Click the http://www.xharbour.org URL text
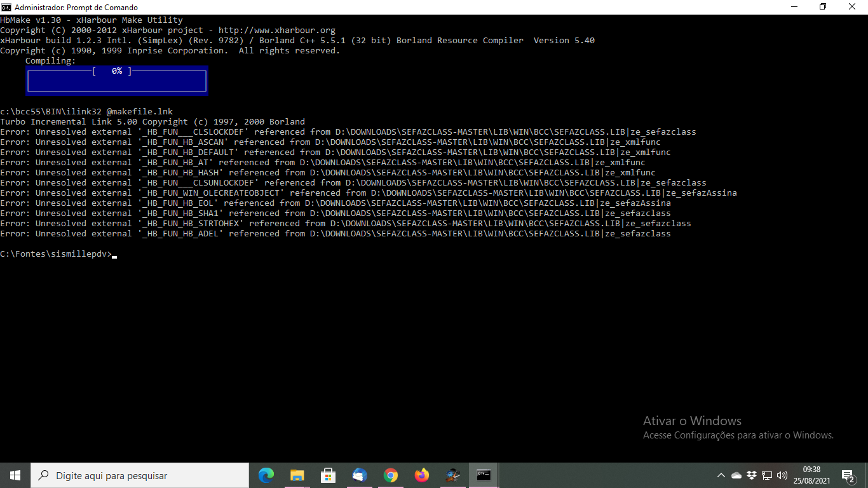868x488 pixels. pos(277,30)
